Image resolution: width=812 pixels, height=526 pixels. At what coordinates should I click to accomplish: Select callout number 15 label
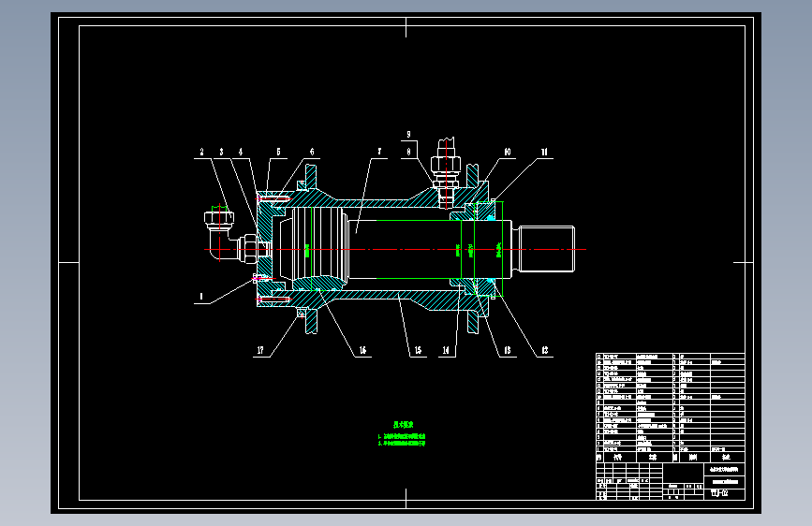click(418, 350)
